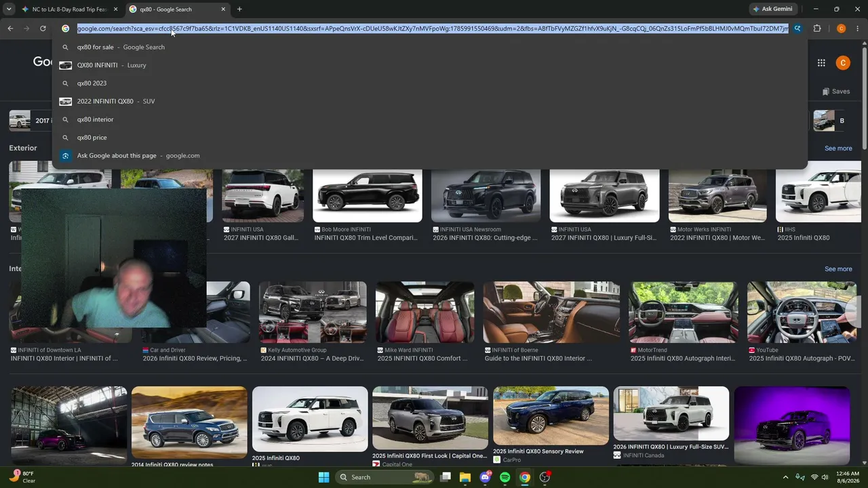Select suggestion 'qx80 interior'
The width and height of the screenshot is (868, 488).
(x=430, y=119)
